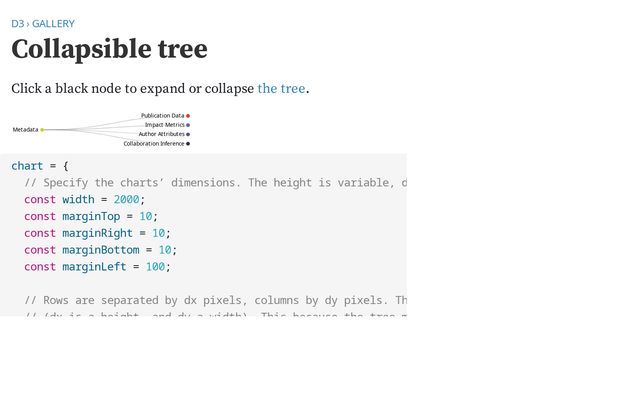Click the Metadata text label
Viewport: 640px width, 400px height.
25,130
